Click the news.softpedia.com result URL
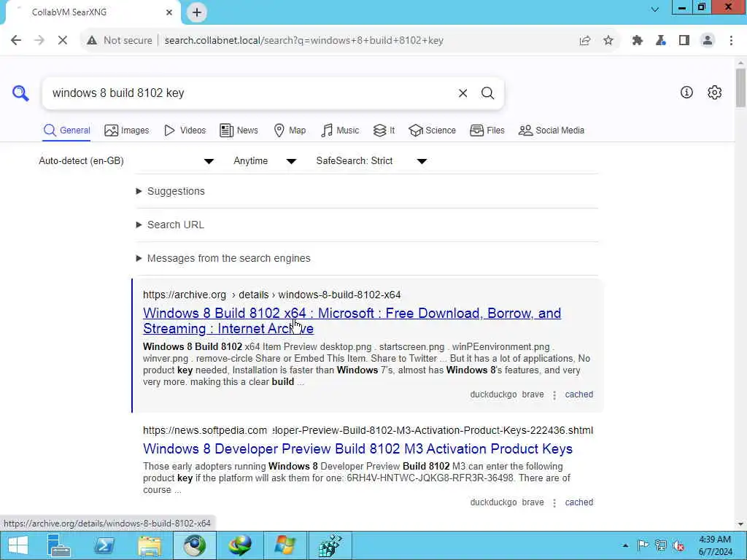Image resolution: width=747 pixels, height=560 pixels. [x=368, y=430]
